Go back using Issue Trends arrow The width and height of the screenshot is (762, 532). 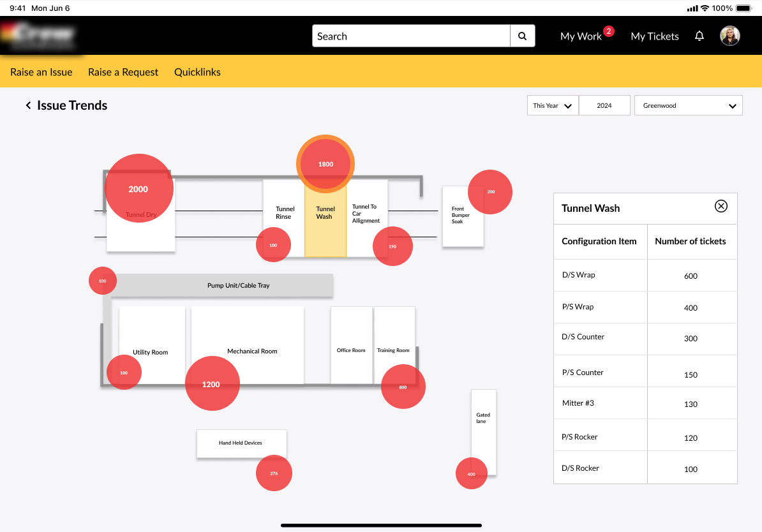28,105
